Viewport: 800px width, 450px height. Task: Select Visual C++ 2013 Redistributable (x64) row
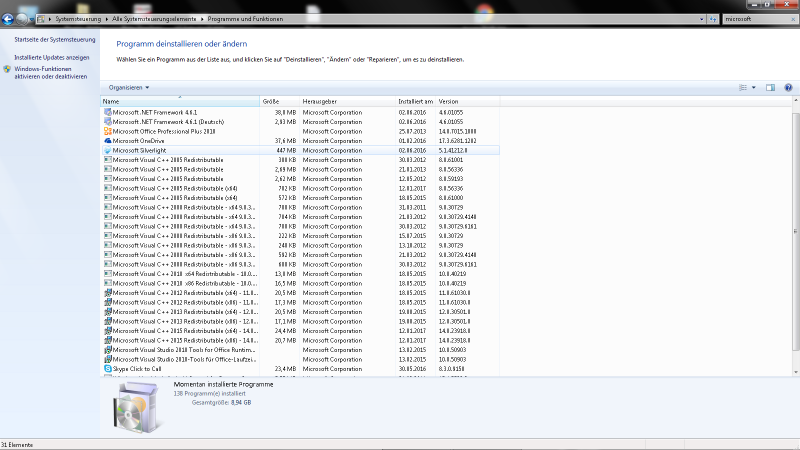(x=301, y=312)
